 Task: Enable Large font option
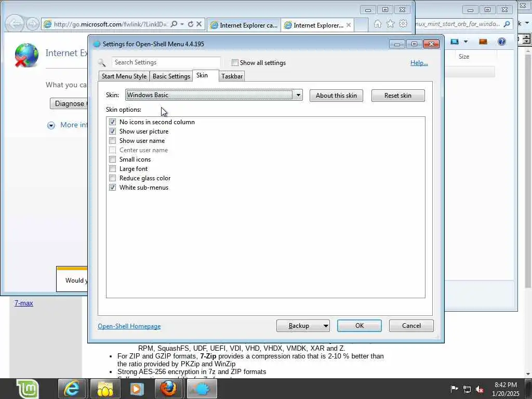tap(112, 169)
